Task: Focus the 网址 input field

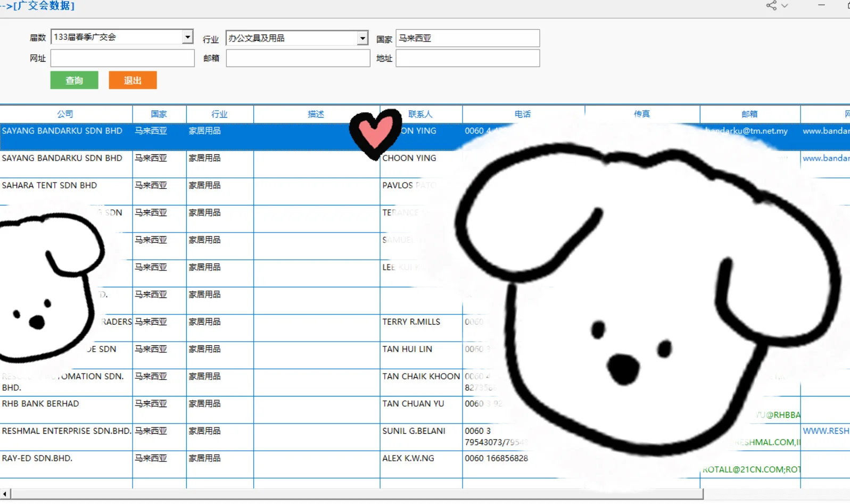Action: (x=122, y=58)
